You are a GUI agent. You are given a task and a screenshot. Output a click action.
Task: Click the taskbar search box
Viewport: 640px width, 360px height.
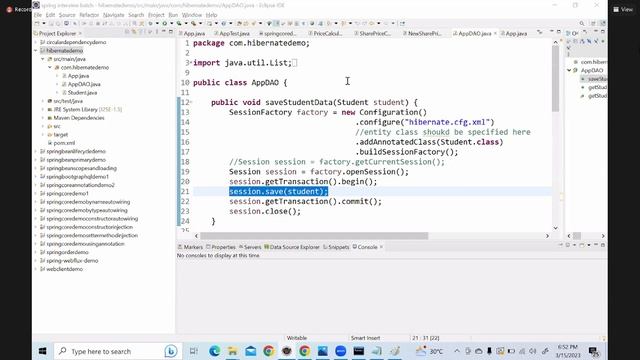pos(118,351)
